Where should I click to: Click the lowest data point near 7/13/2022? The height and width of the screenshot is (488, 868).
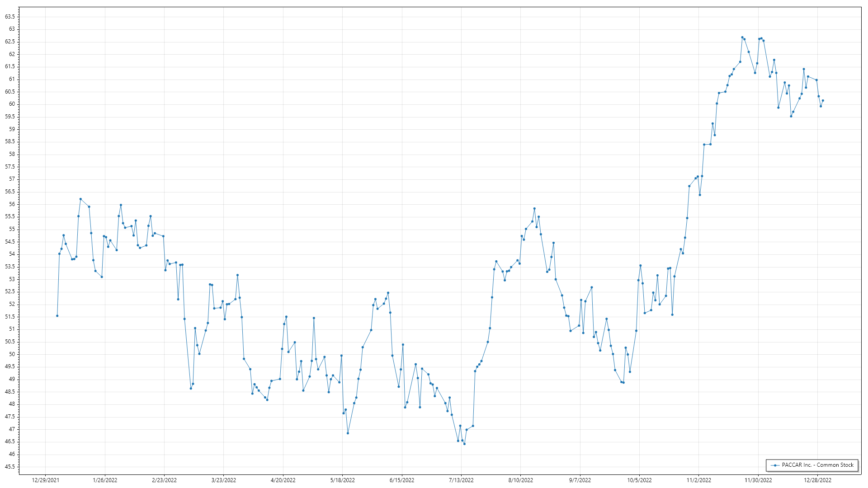[464, 444]
